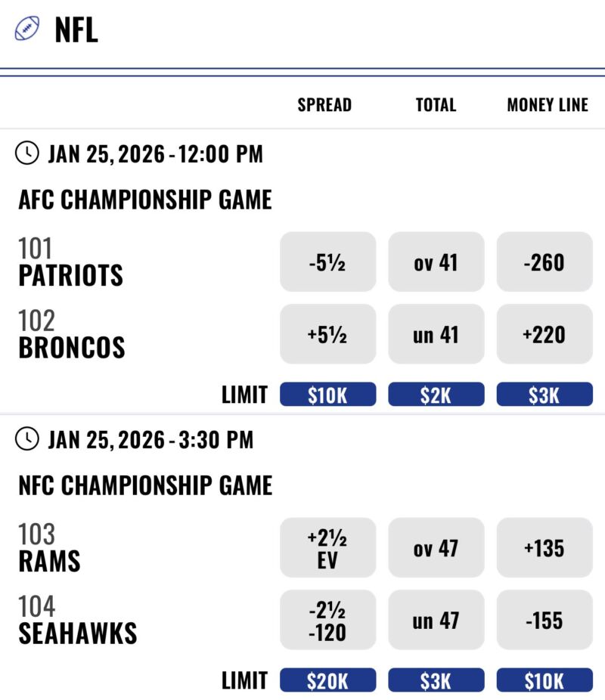Select the Patriots -260 money line

pyautogui.click(x=544, y=262)
